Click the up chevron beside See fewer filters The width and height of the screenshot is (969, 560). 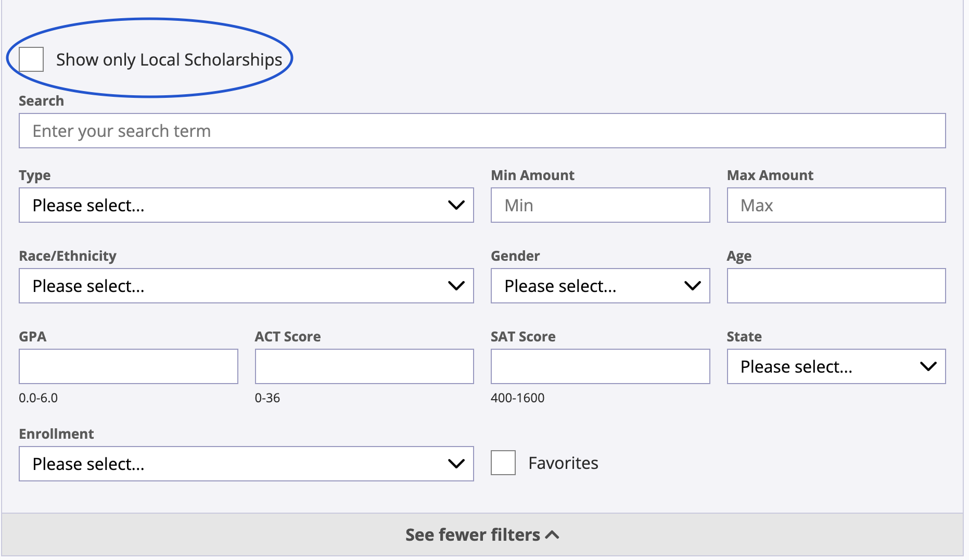click(553, 535)
